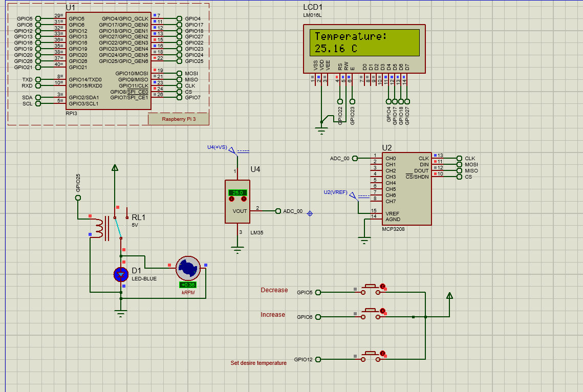The height and width of the screenshot is (392, 583).
Task: Click the TXD terminal on Raspberry Pi
Action: coord(38,79)
